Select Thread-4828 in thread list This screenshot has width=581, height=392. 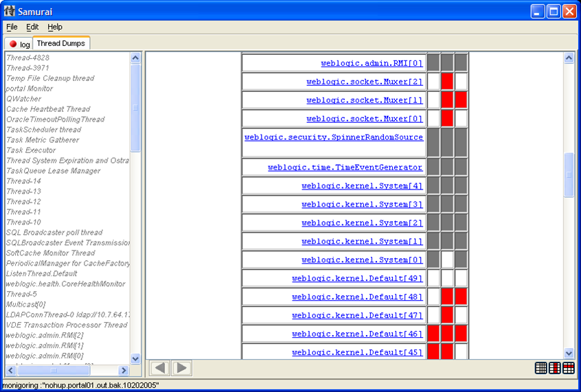tap(27, 58)
